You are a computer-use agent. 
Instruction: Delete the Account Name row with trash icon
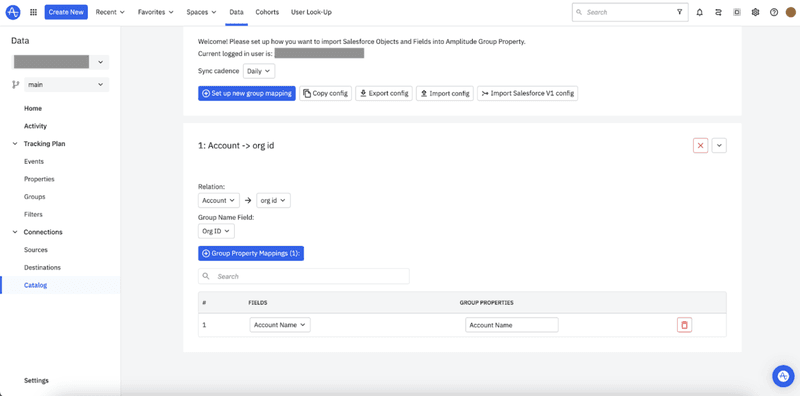click(x=684, y=325)
